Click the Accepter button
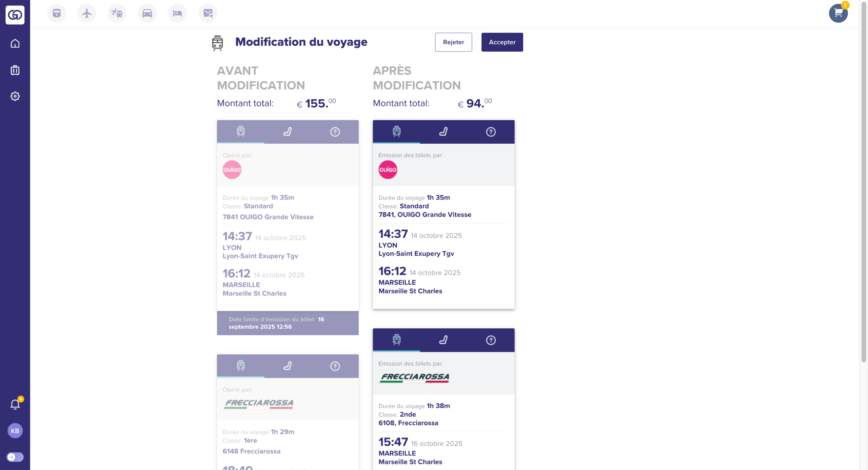 tap(502, 42)
